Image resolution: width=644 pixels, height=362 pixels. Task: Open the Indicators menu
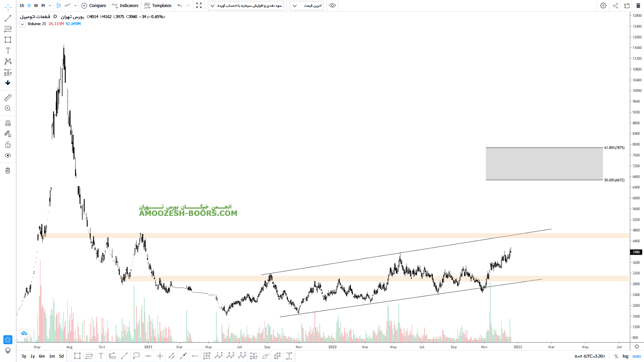(125, 6)
